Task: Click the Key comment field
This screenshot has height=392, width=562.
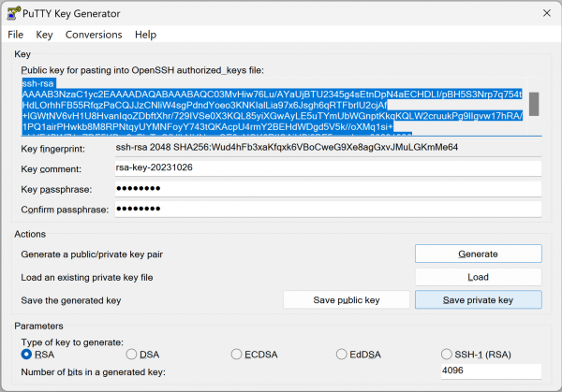Action: (328, 167)
